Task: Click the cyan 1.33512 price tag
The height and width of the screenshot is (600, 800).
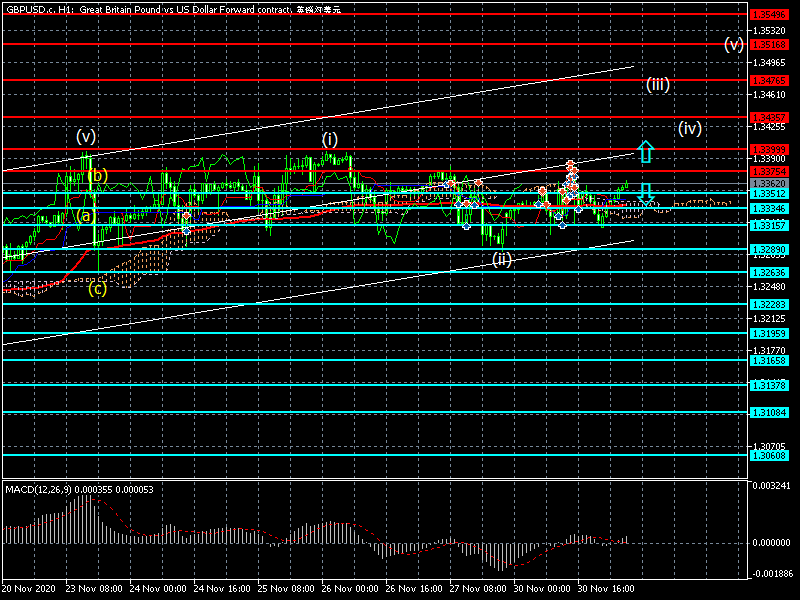Action: pyautogui.click(x=769, y=193)
